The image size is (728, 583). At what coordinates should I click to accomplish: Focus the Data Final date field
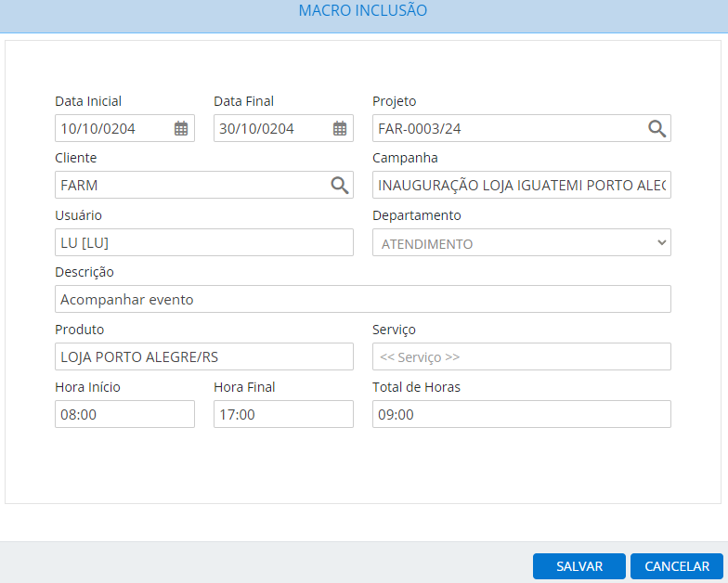(x=283, y=128)
